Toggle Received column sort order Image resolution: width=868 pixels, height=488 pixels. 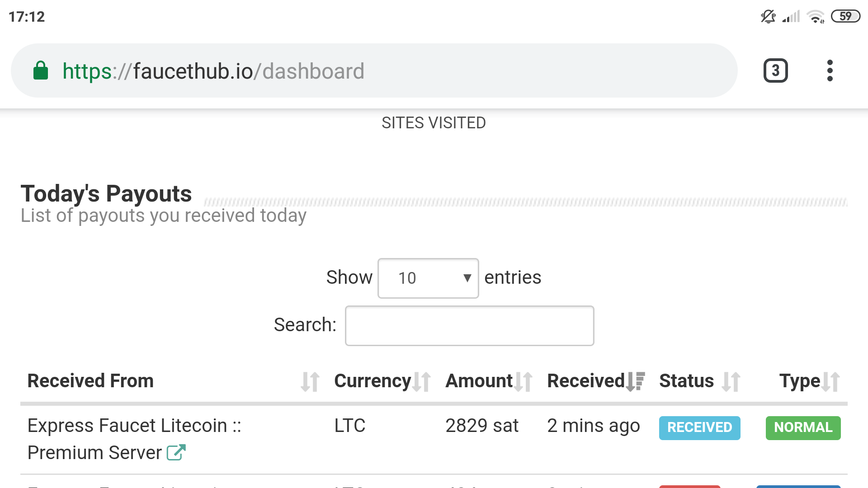pos(635,381)
